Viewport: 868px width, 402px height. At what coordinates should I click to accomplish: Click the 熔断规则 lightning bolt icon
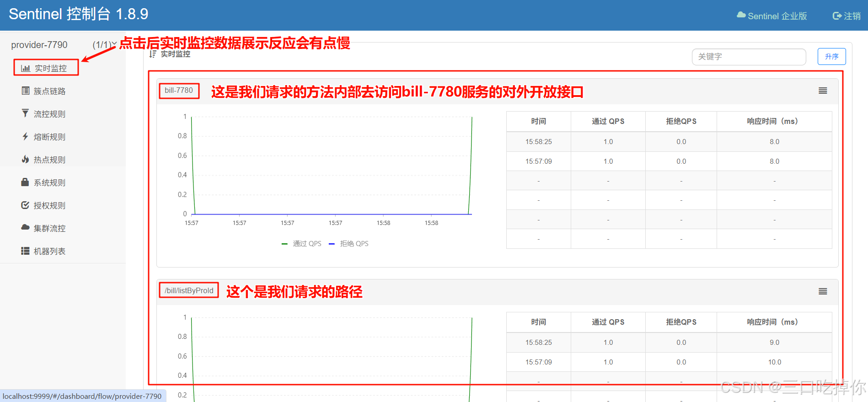pyautogui.click(x=25, y=136)
